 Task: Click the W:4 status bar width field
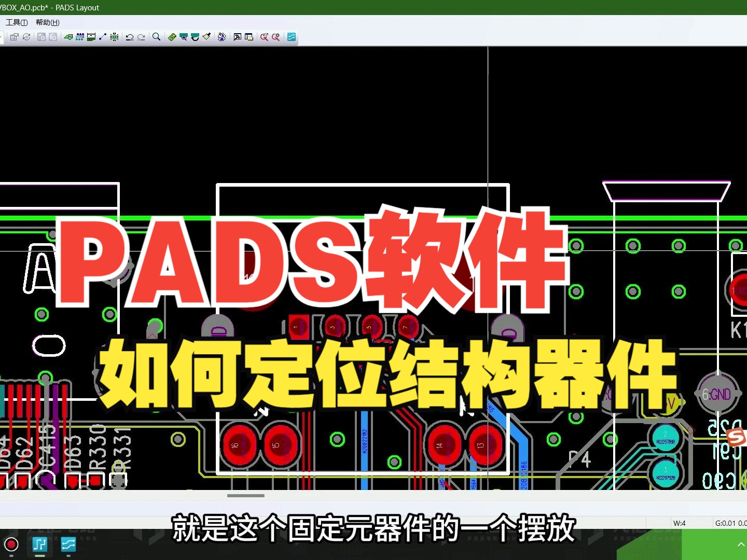click(x=691, y=523)
